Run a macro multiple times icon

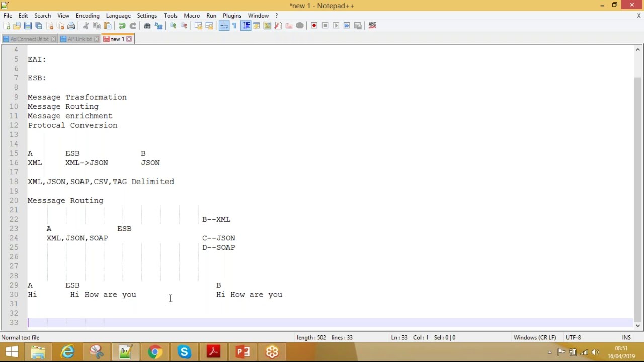[x=347, y=25]
